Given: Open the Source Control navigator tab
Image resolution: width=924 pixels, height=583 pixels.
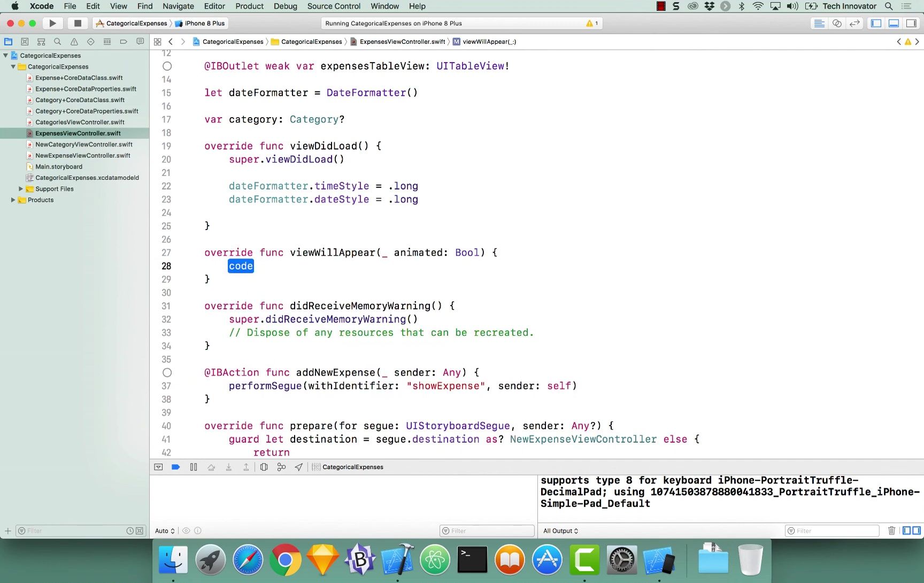Looking at the screenshot, I should coord(25,42).
